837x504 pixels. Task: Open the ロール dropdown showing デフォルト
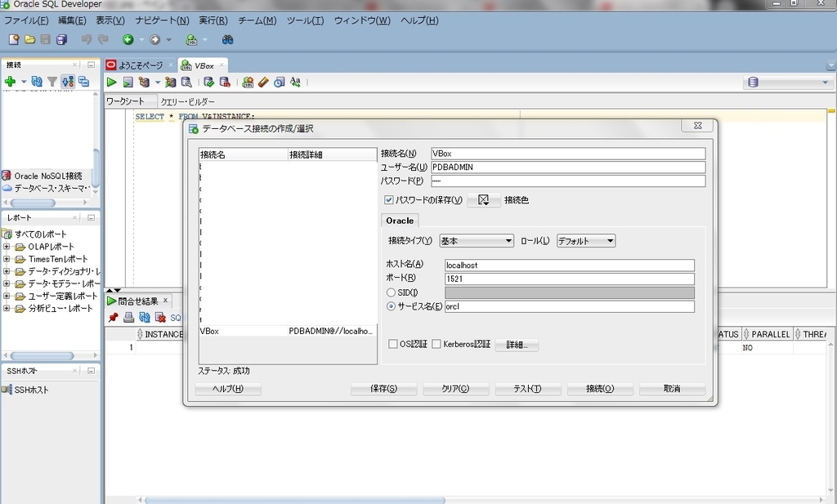585,240
